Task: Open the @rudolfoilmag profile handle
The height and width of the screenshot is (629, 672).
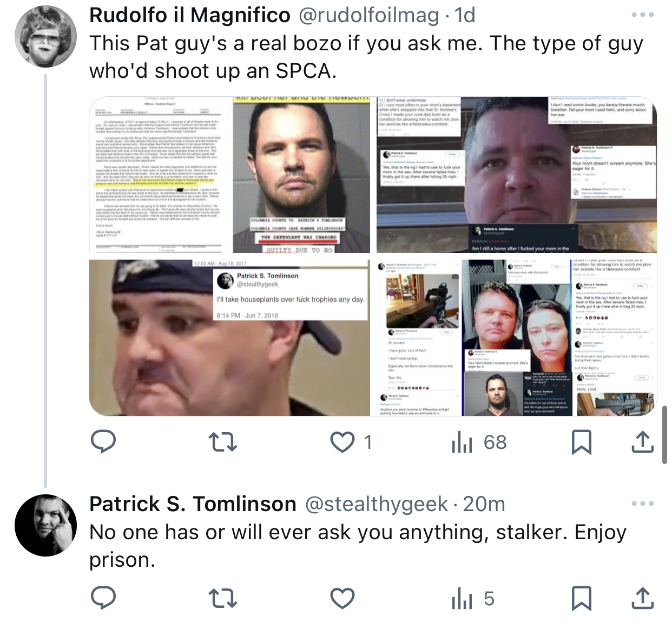Action: (369, 15)
